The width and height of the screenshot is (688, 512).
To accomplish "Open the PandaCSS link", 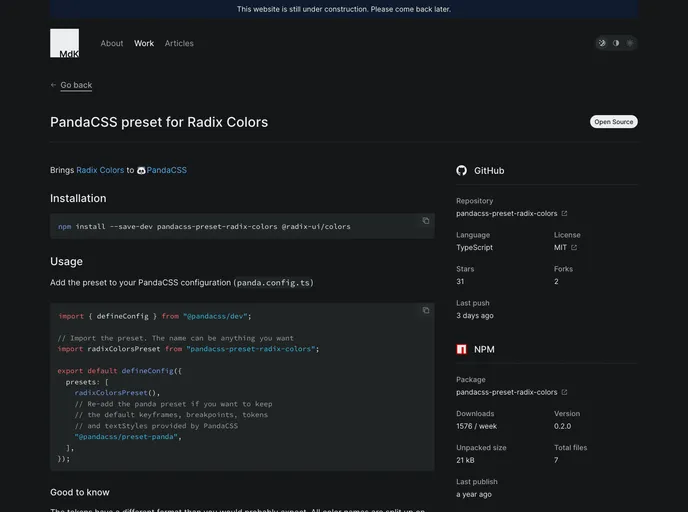I will point(167,170).
